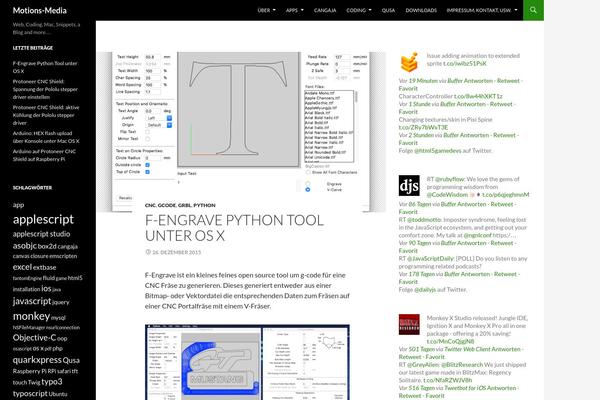600x400 pixels.
Task: Select the Qusa tag
Action: coord(71,360)
